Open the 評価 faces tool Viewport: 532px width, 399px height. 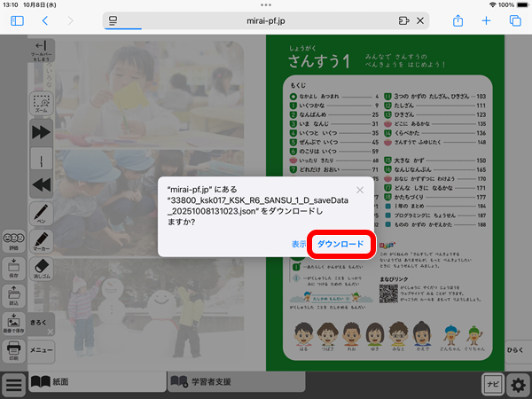click(x=13, y=241)
